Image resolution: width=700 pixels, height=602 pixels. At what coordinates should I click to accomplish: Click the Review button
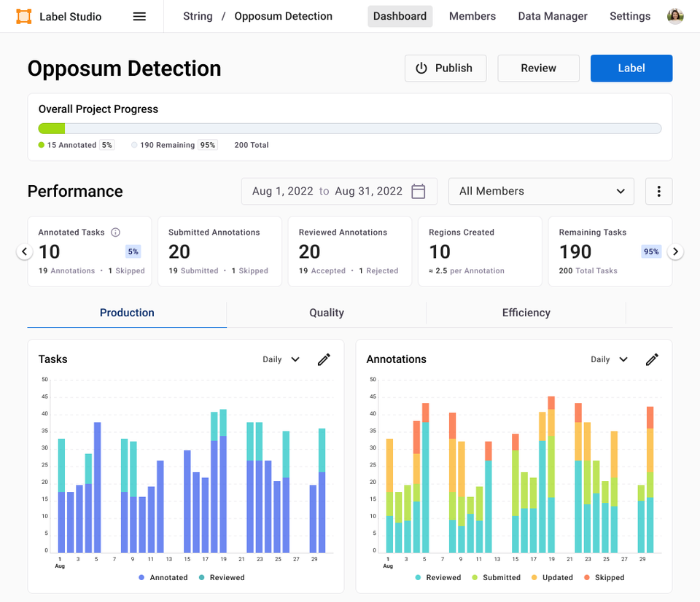[538, 68]
